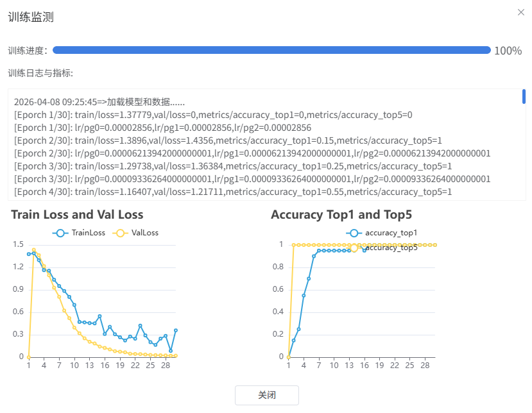Click the Train Loss and Val Loss title
Image resolution: width=532 pixels, height=413 pixels.
pyautogui.click(x=77, y=215)
